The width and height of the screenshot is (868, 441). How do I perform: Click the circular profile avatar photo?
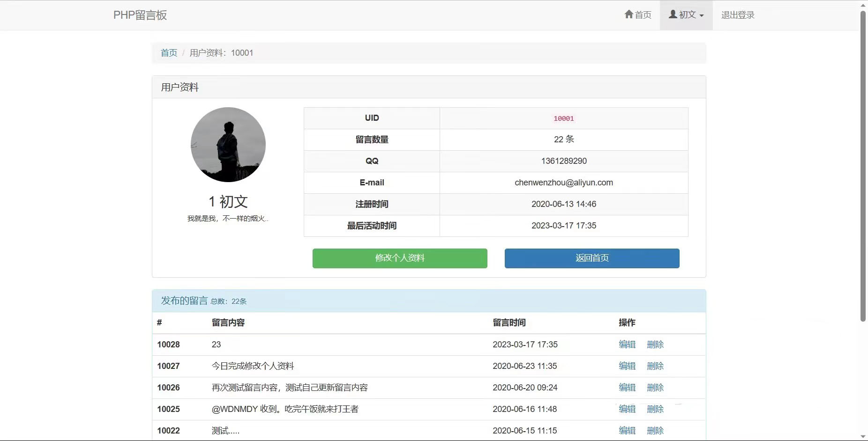coord(228,145)
